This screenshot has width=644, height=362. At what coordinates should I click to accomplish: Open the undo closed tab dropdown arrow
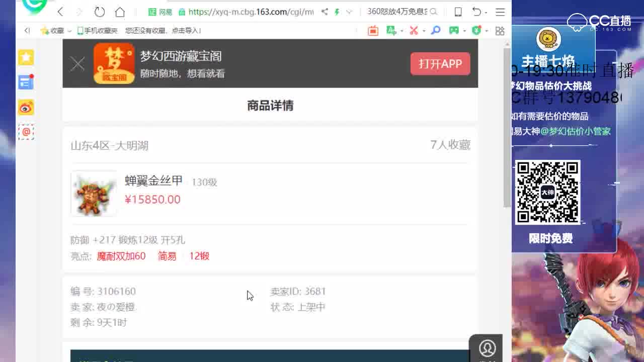click(x=486, y=12)
